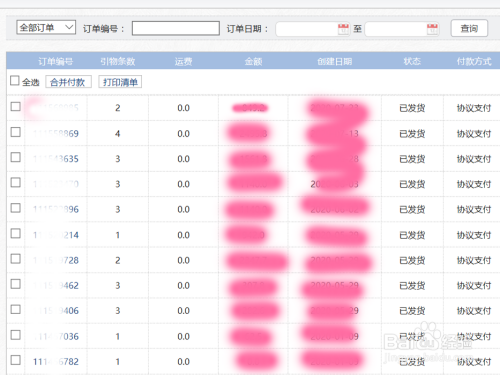Click 已发货 status in order 8869 row
Screen dimensions: 500x375
click(412, 134)
